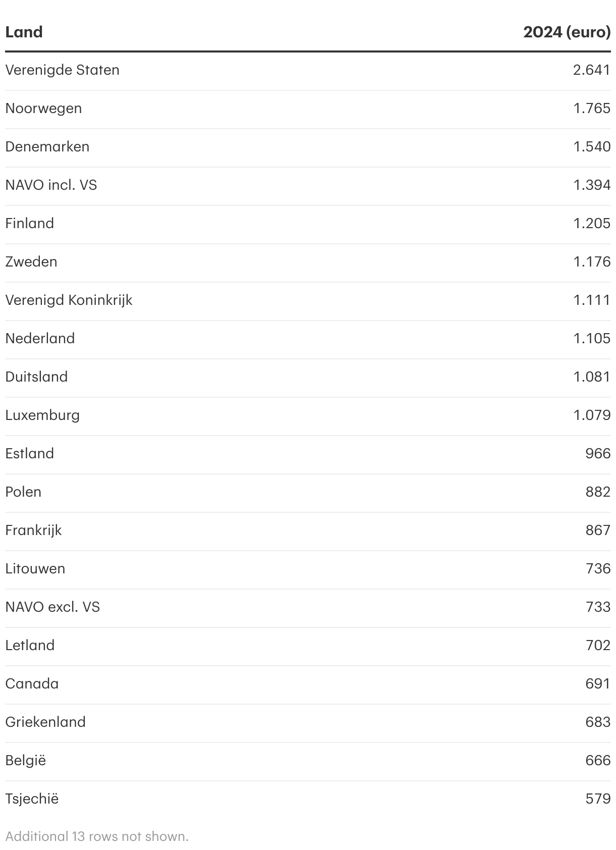Click the Duitsland country name
This screenshot has width=616, height=850.
[36, 377]
